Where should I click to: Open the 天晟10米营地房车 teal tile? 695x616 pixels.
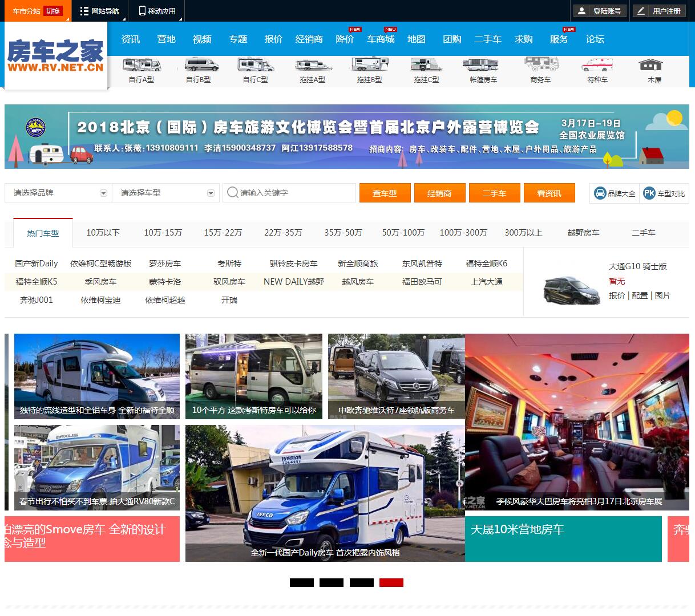tap(563, 539)
